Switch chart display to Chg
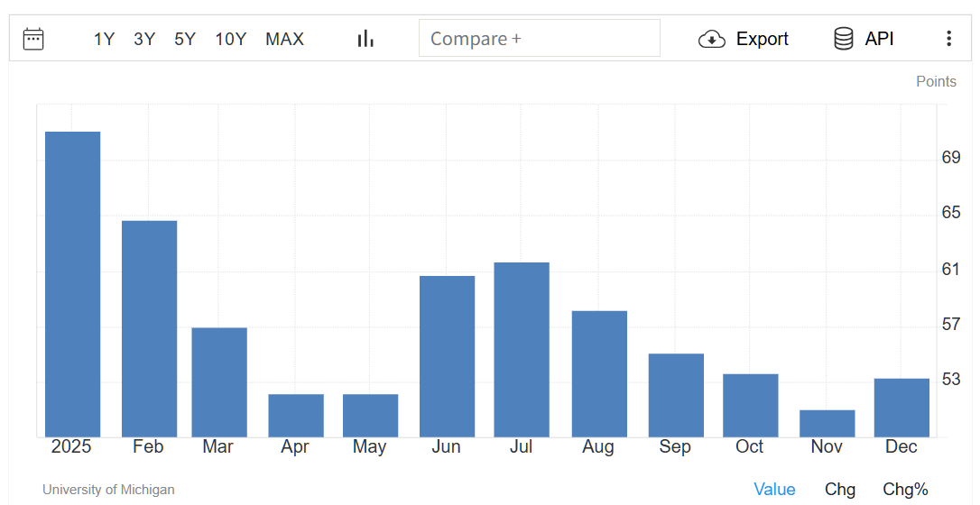 coord(840,490)
